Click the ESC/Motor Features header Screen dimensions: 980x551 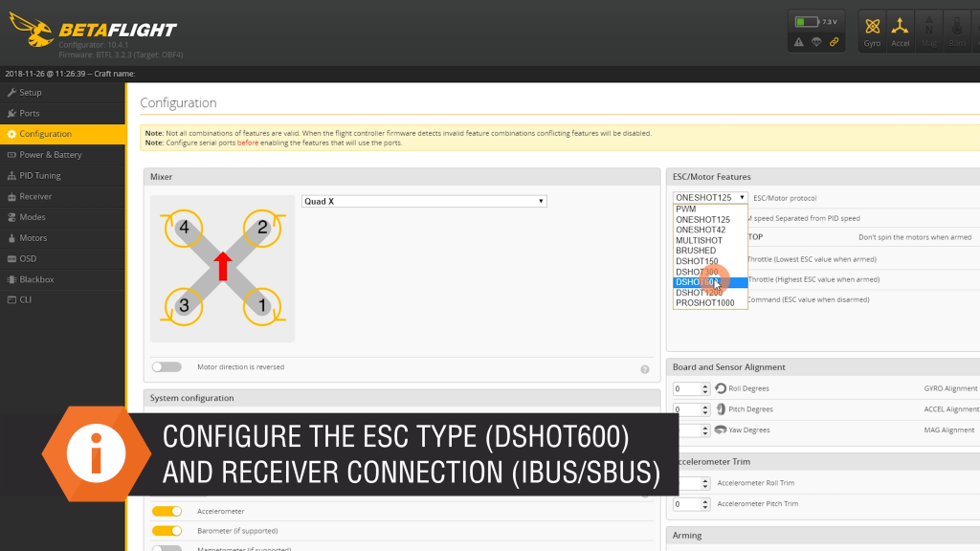[823, 177]
